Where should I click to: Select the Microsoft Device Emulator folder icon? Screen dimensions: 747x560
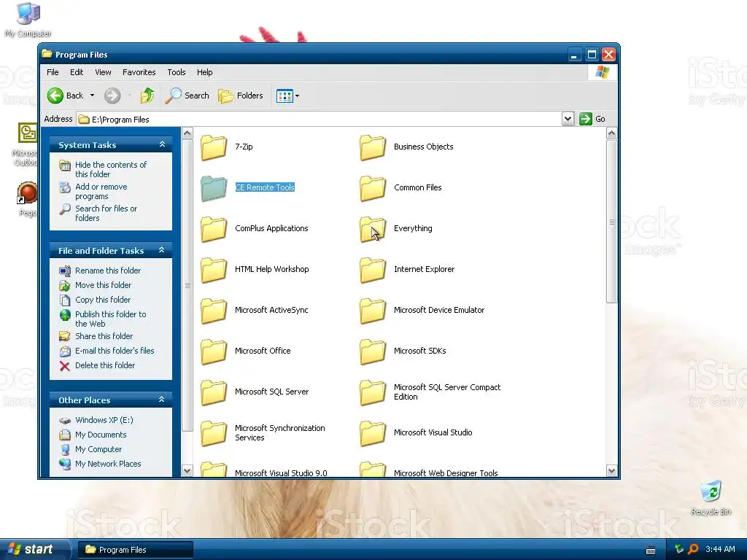coord(373,311)
